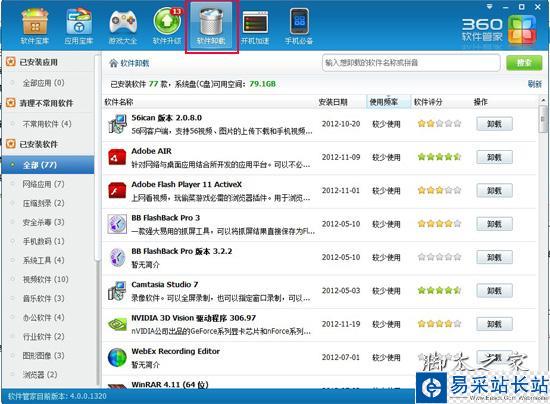Uninstall Camtasia Studio 7 via 卸载
This screenshot has height=404, width=550.
click(x=494, y=291)
